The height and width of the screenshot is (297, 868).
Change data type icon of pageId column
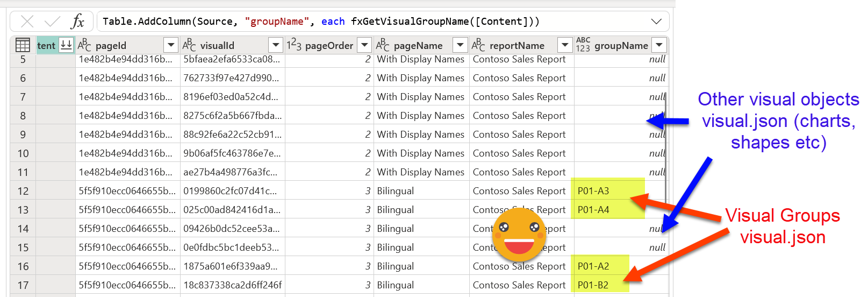pos(84,45)
